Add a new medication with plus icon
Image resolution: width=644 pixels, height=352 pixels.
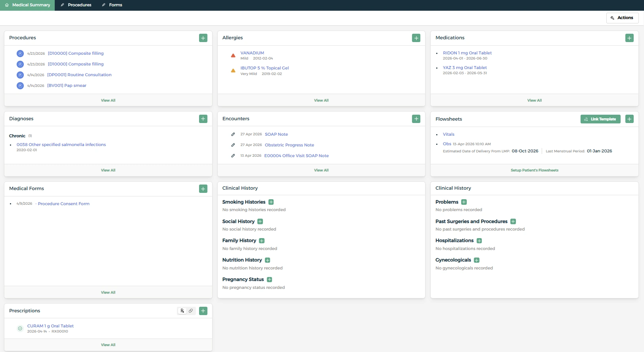(629, 38)
